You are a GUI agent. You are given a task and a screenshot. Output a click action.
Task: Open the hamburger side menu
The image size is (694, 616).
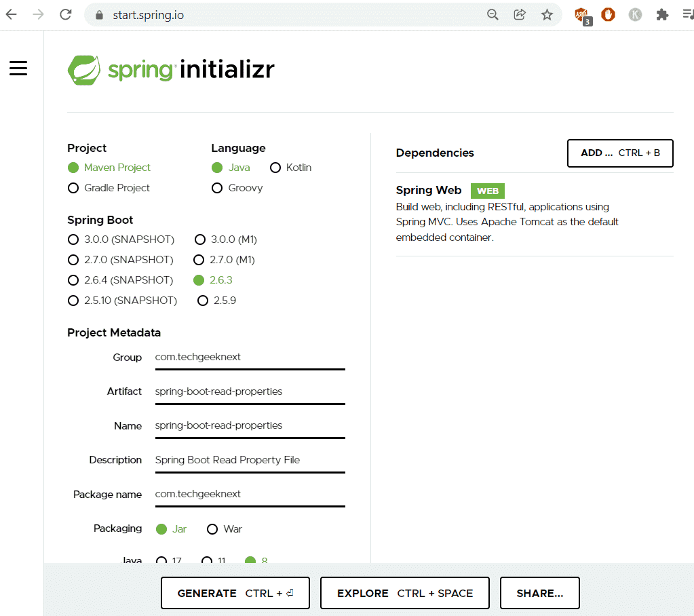pyautogui.click(x=18, y=68)
